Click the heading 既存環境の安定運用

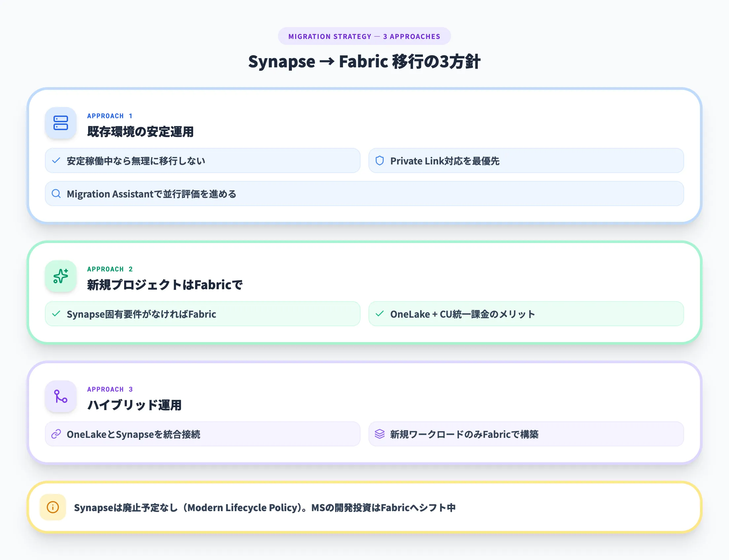[x=140, y=132]
